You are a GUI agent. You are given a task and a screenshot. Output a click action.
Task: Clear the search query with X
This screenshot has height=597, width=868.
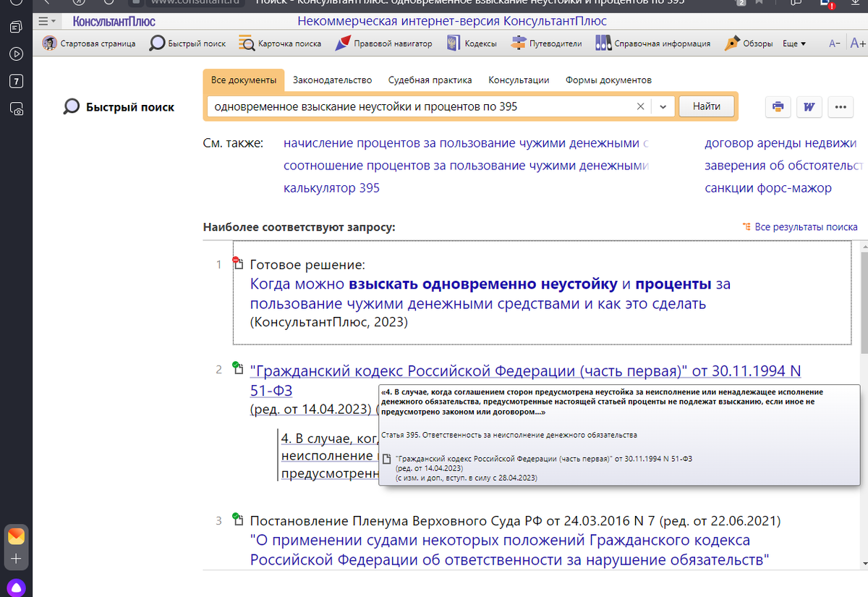640,106
